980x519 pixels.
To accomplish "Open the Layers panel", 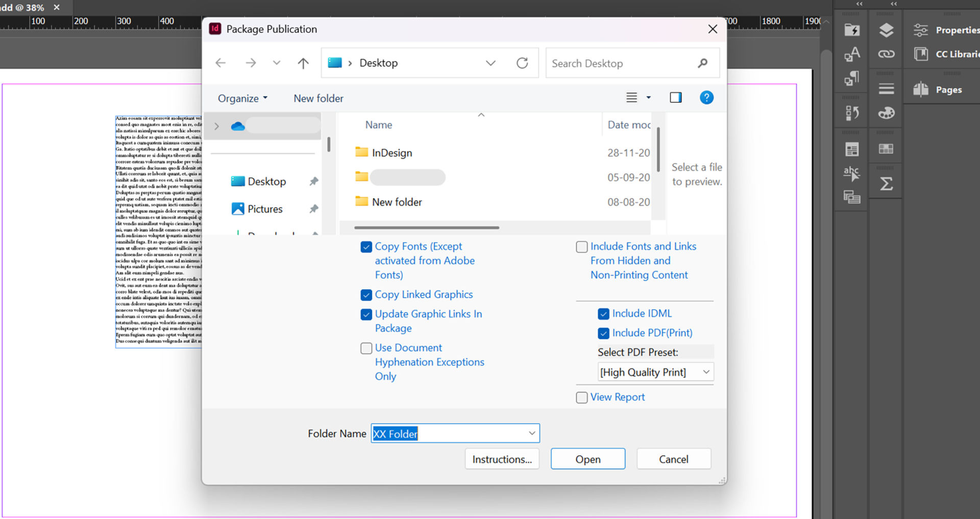I will click(886, 30).
